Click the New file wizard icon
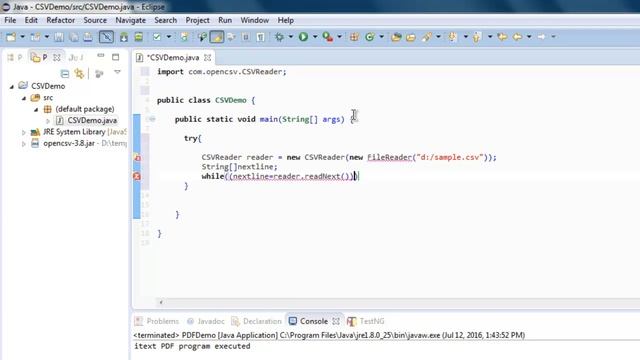Image resolution: width=640 pixels, height=360 pixels. tap(11, 37)
